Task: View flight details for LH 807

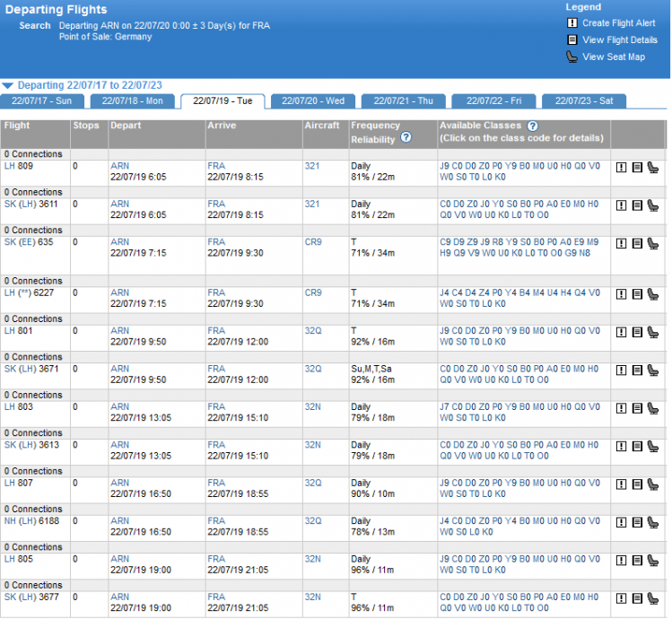Action: (x=637, y=484)
